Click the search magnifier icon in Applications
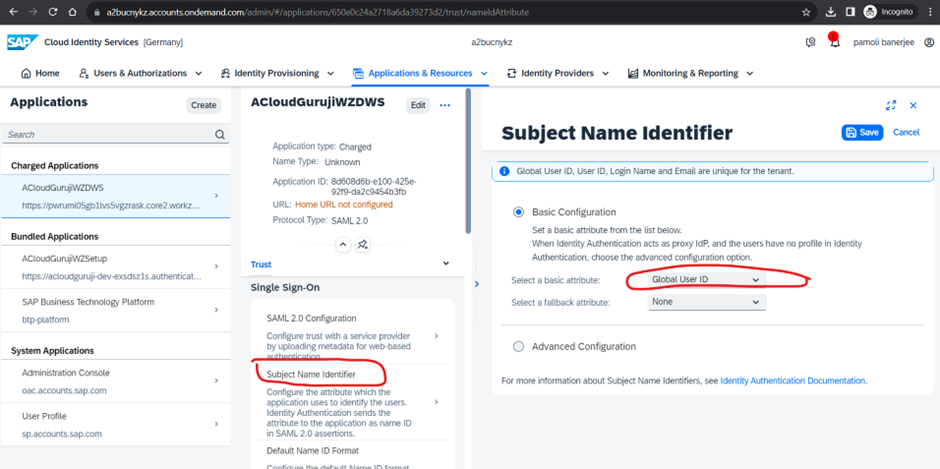Image resolution: width=940 pixels, height=469 pixels. [x=220, y=134]
